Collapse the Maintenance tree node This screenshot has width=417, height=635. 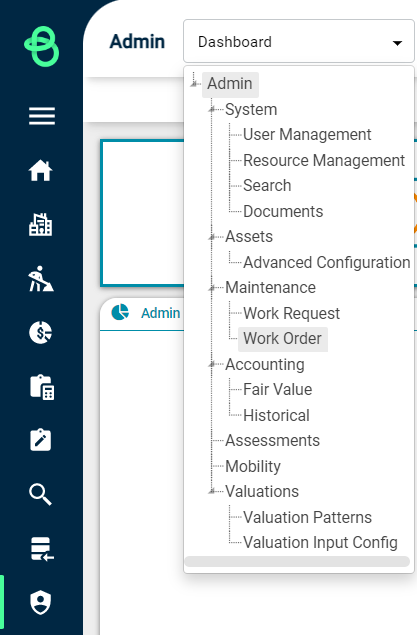click(x=212, y=288)
